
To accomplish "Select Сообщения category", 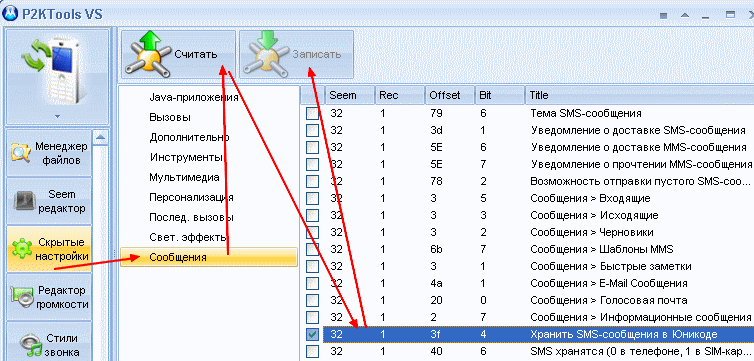I will click(209, 257).
